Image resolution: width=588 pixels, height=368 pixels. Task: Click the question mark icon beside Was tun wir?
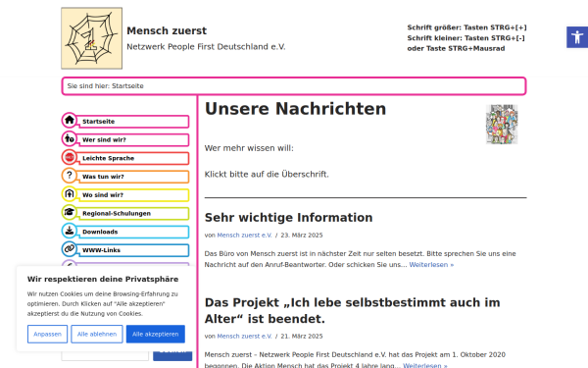point(70,176)
